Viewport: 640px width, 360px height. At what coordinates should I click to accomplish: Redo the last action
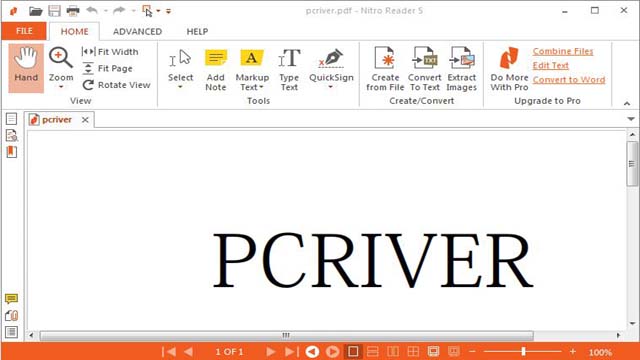coord(119,11)
